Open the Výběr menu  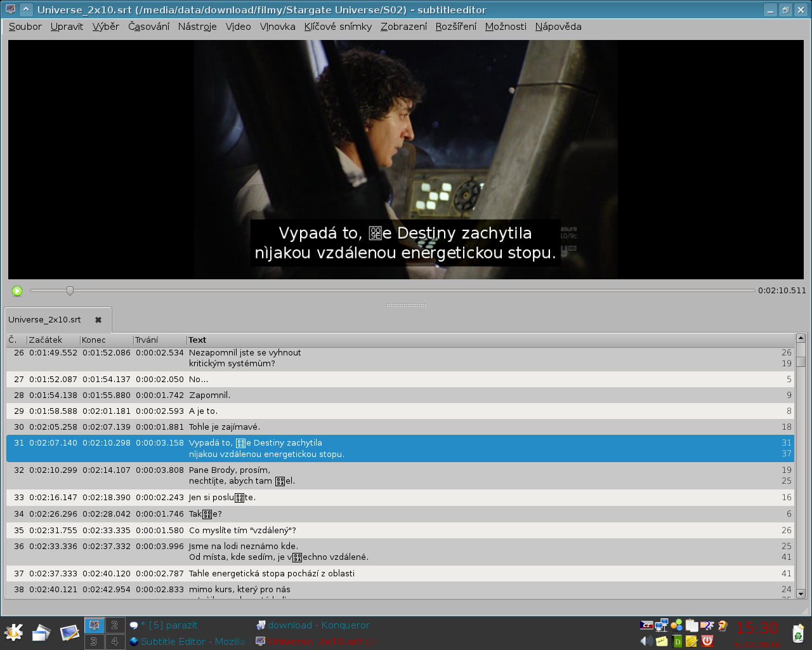[106, 27]
